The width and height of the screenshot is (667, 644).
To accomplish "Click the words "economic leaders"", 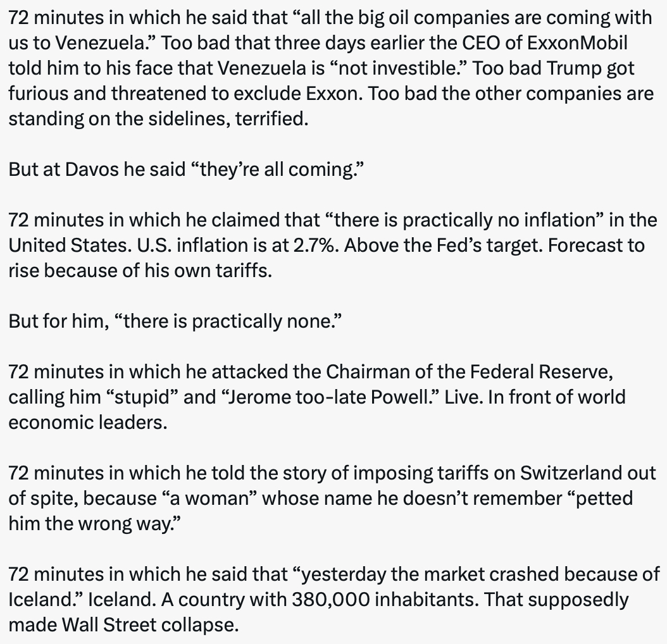I will coord(88,423).
